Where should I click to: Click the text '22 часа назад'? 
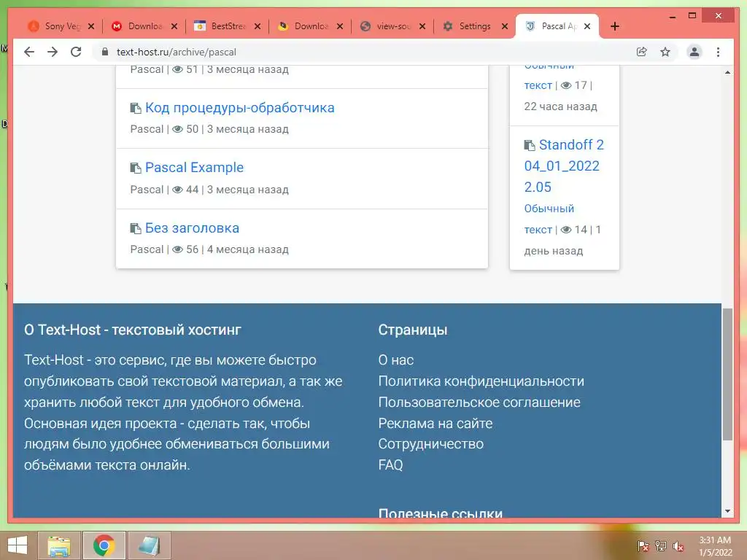[x=561, y=106]
